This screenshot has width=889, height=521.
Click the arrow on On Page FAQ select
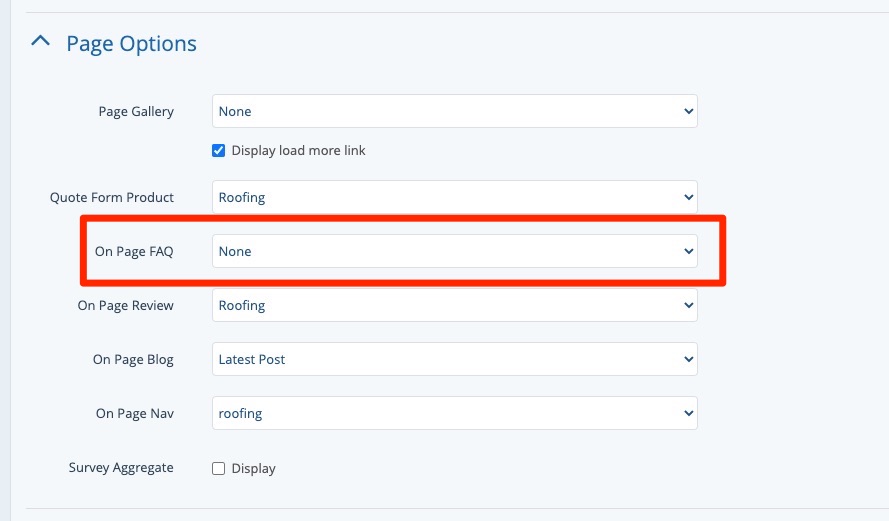tap(688, 251)
